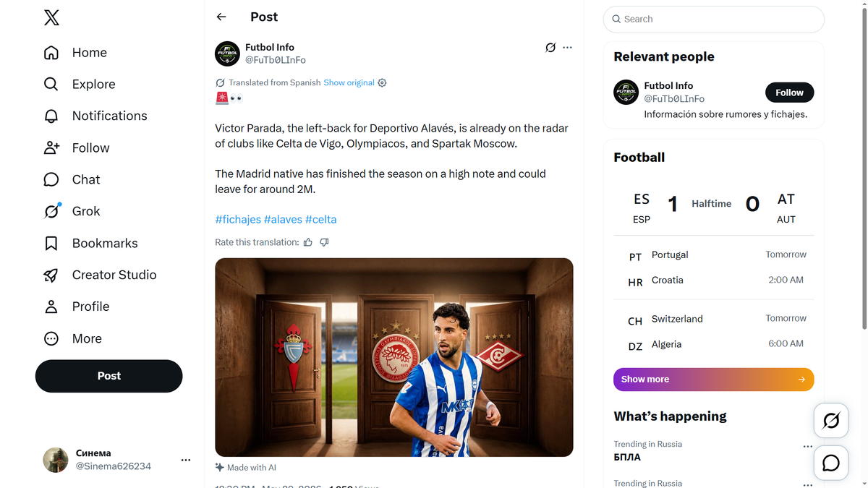868x488 pixels.
Task: Open options for the БПЛА trend
Action: coord(808,447)
